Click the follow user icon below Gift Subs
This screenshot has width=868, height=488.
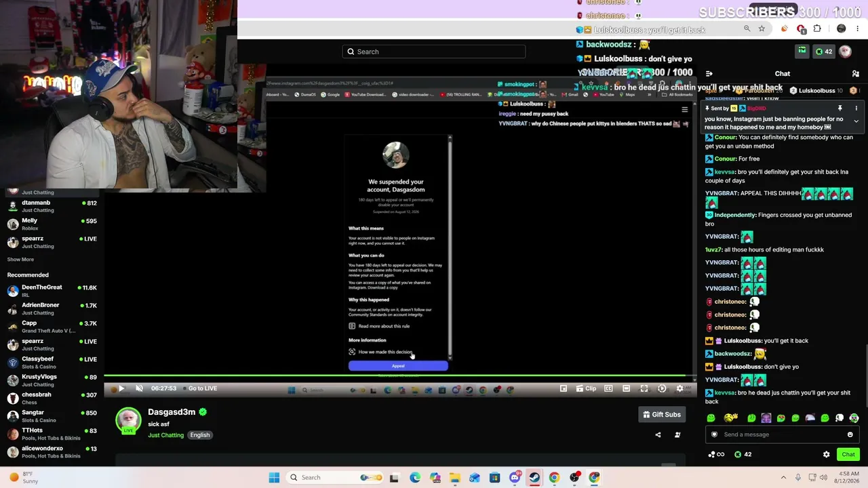[677, 435]
